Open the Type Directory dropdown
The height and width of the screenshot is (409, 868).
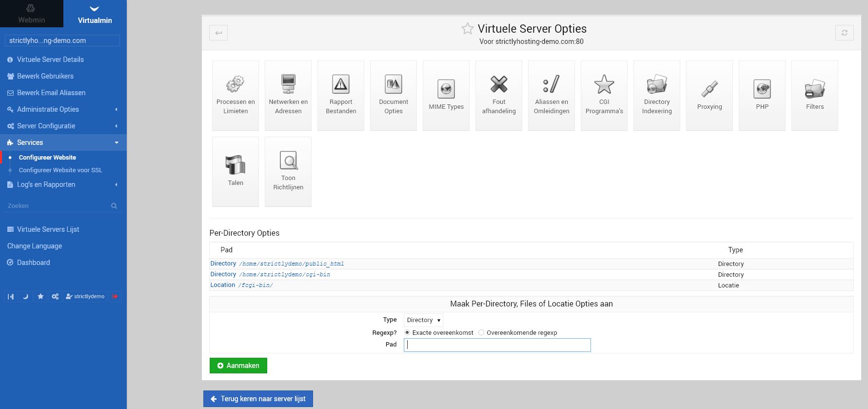(423, 320)
